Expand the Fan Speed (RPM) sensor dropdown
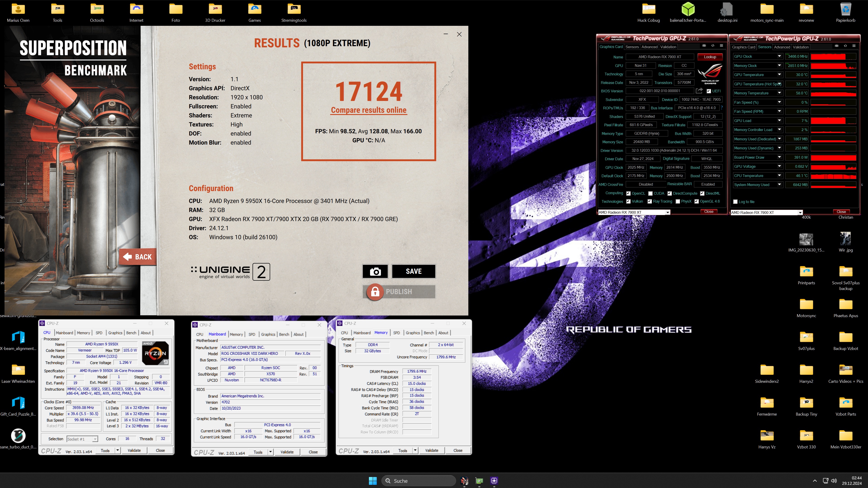The image size is (868, 488). point(779,112)
